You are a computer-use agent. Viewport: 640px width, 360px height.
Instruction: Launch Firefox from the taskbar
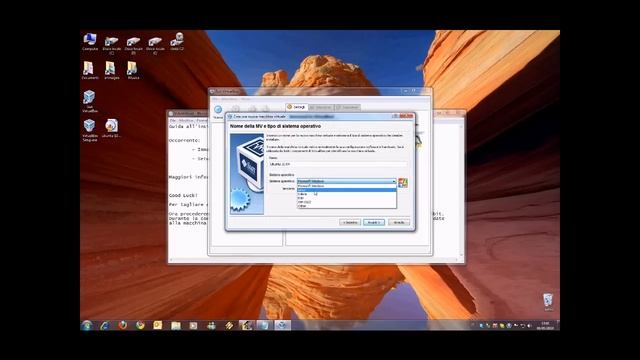coord(122,325)
